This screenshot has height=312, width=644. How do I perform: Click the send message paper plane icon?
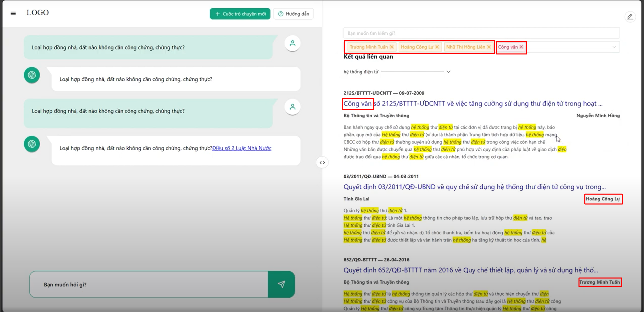(x=281, y=284)
